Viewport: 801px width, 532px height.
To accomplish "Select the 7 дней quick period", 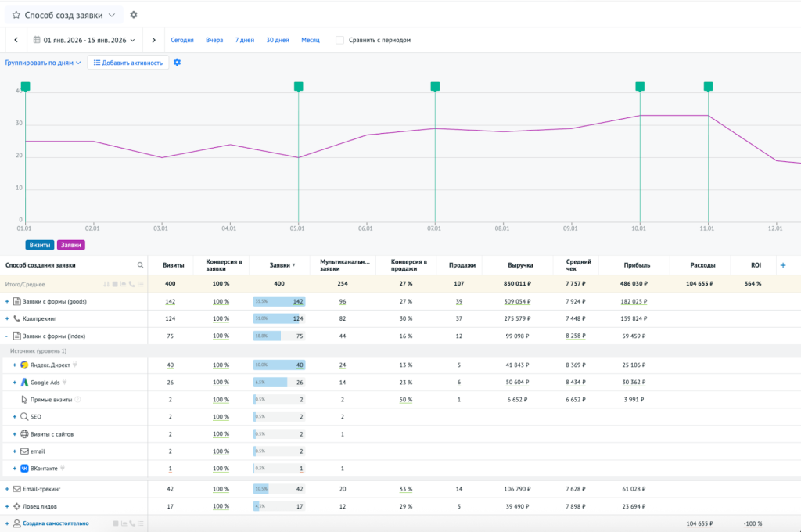I will point(244,40).
